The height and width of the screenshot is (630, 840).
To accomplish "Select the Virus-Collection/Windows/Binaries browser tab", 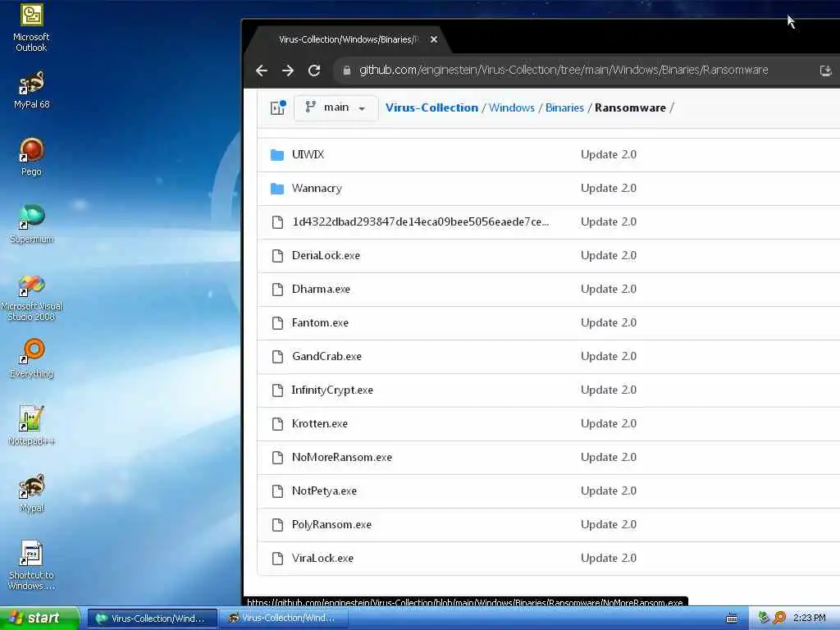I will (348, 39).
